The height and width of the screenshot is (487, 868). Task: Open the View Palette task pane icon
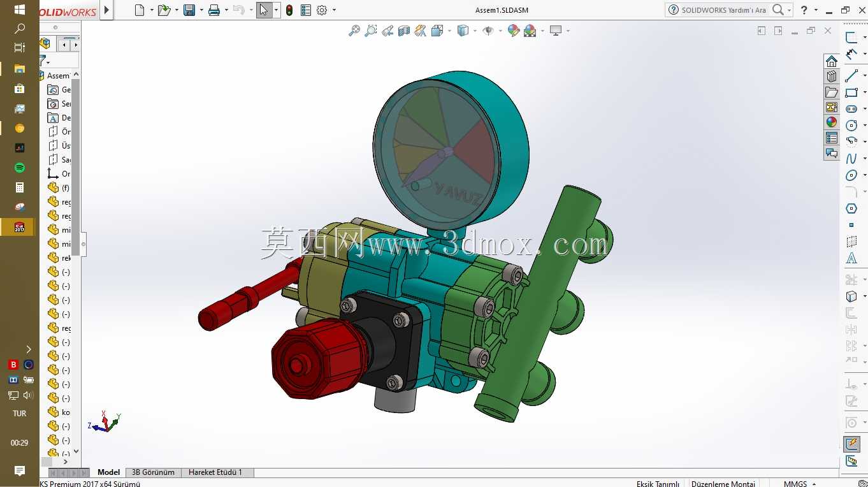pyautogui.click(x=832, y=107)
